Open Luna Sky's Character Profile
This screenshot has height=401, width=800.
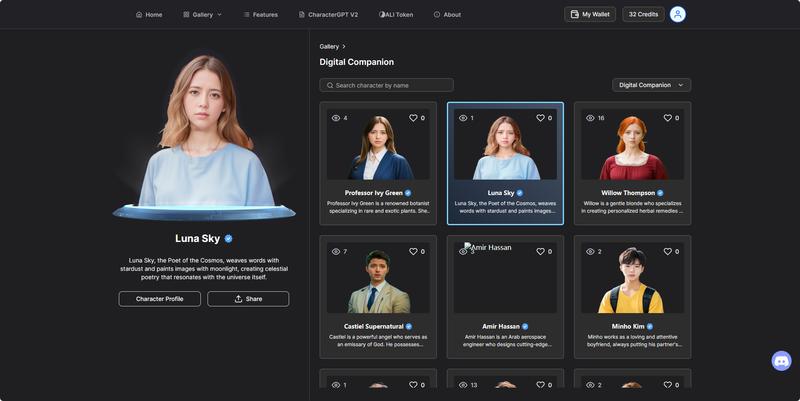click(159, 299)
